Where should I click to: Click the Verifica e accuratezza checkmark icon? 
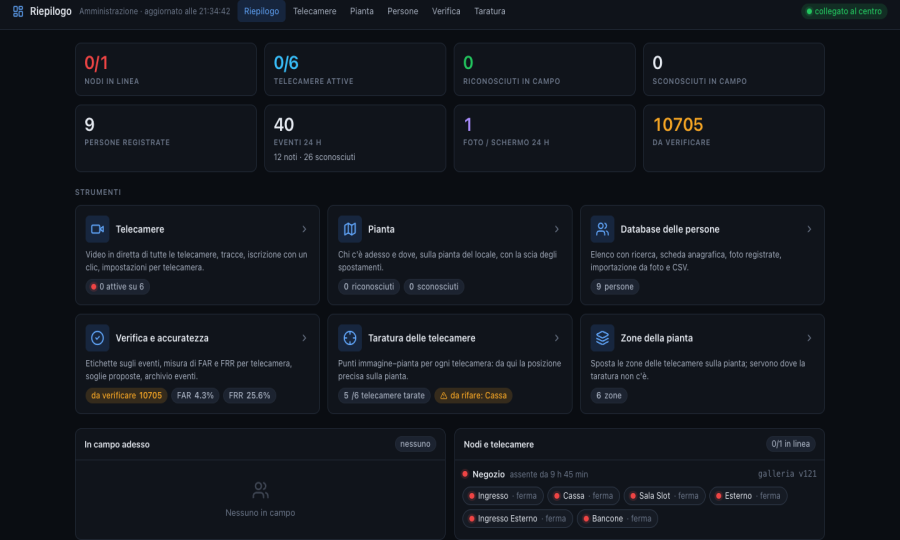pos(98,338)
